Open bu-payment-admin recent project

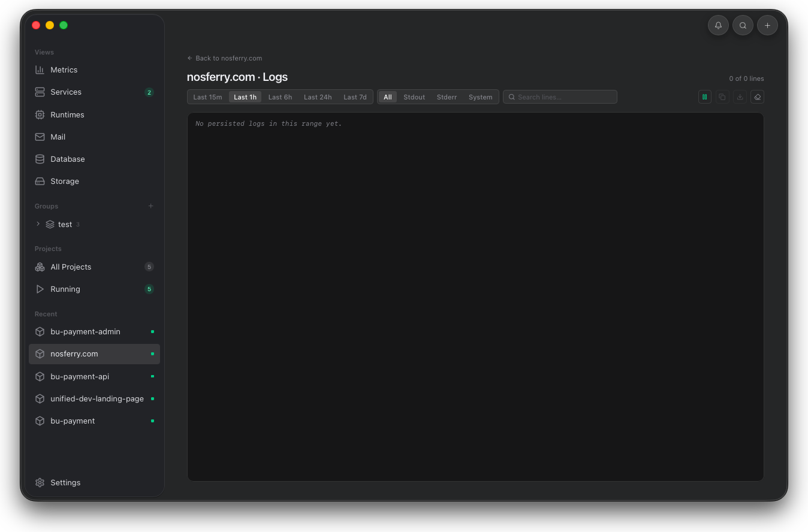[x=94, y=331]
